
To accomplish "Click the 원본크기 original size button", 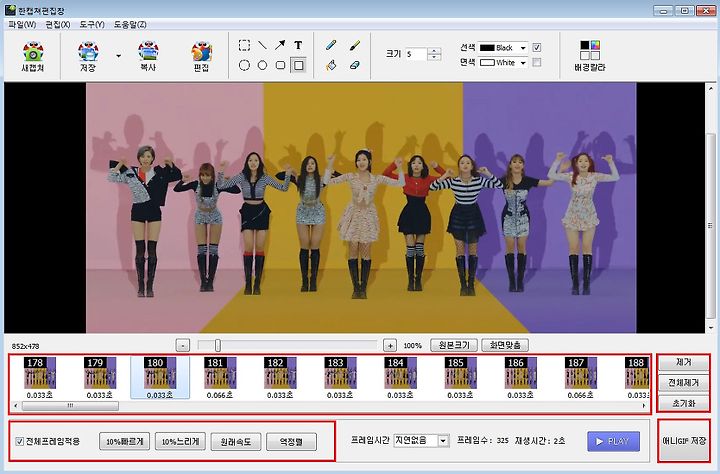I will click(454, 345).
